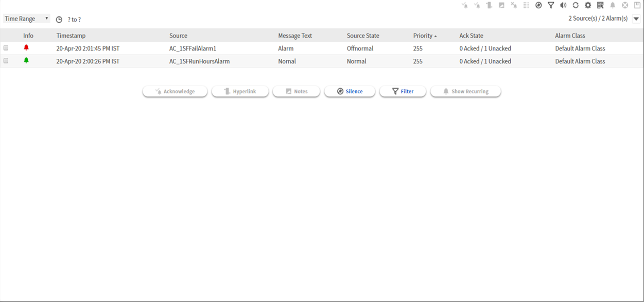Click the silence icon in top toolbar
644x302 pixels.
pos(538,5)
